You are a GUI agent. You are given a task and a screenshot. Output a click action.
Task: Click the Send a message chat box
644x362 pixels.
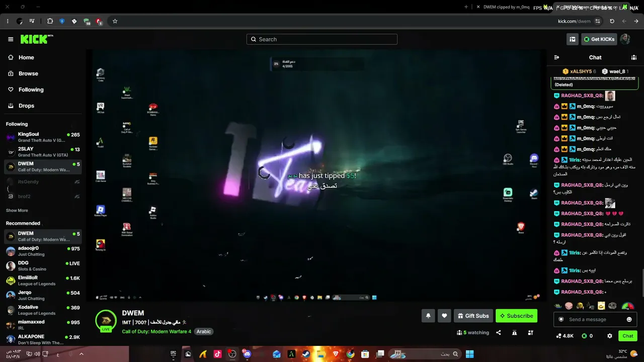pos(595,319)
